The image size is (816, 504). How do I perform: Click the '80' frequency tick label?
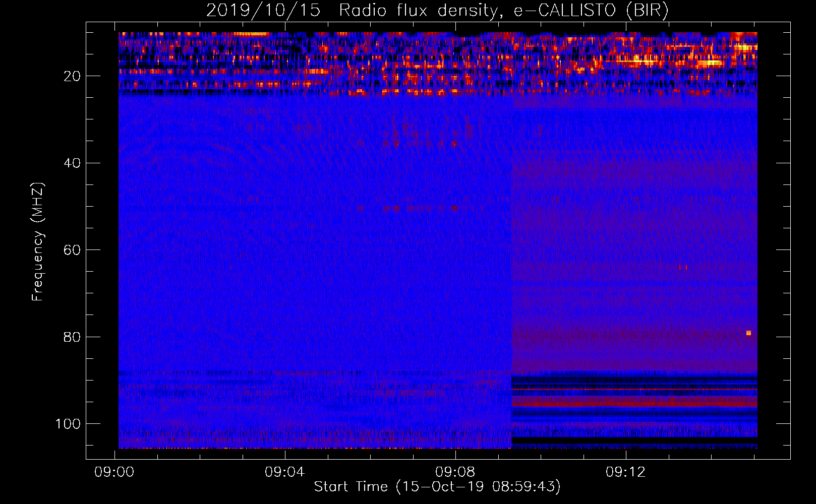(x=73, y=337)
